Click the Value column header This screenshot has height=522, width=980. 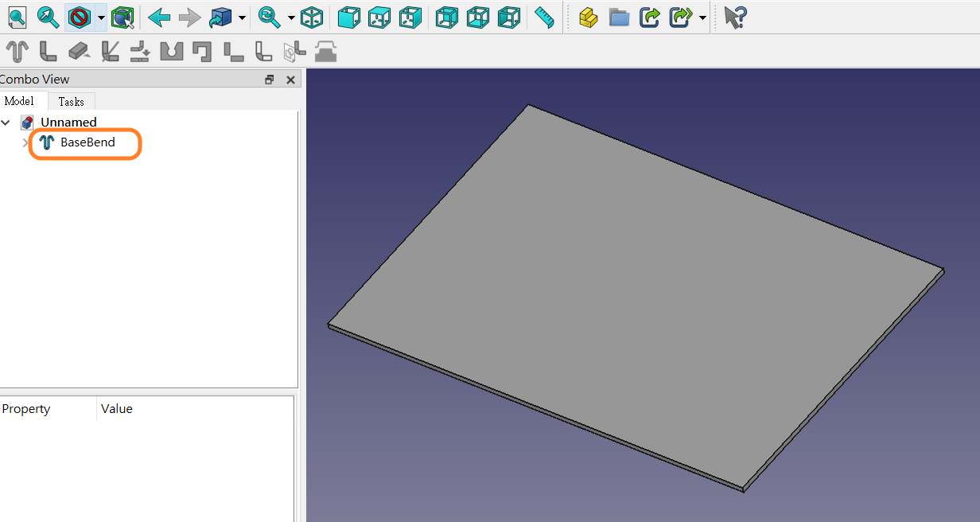coord(116,409)
